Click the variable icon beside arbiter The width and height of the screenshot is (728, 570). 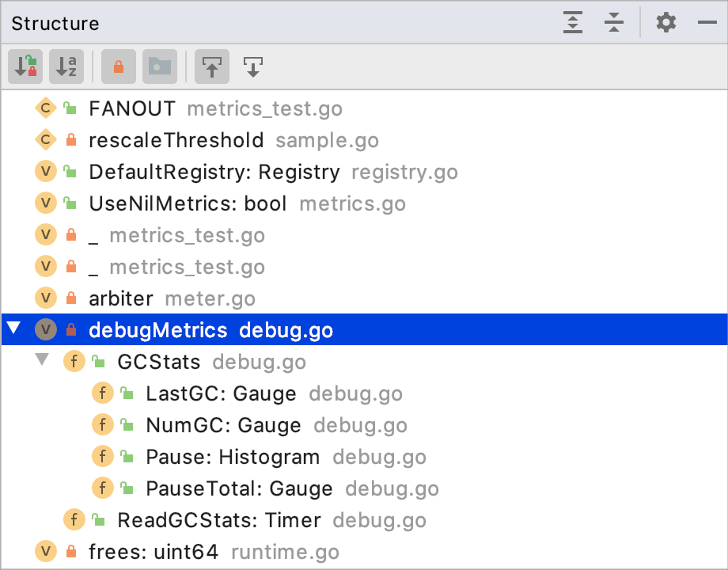pyautogui.click(x=45, y=298)
